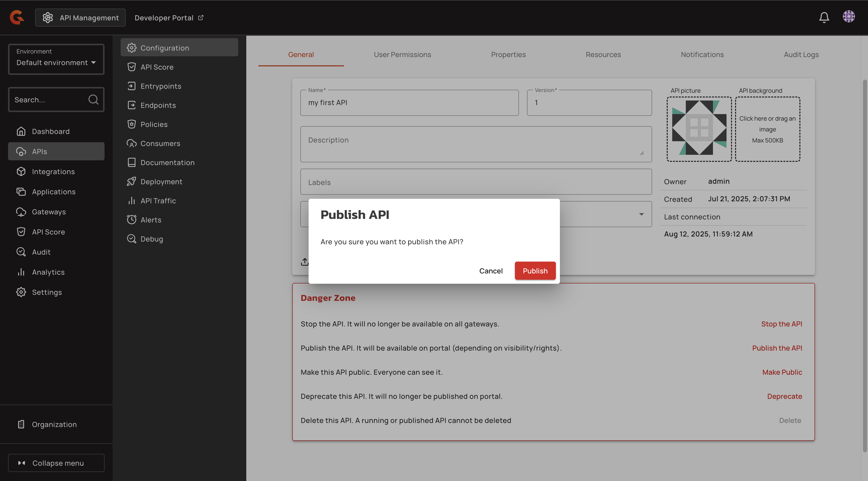Viewport: 868px width, 481px height.
Task: Open the user avatar menu
Action: tap(848, 17)
